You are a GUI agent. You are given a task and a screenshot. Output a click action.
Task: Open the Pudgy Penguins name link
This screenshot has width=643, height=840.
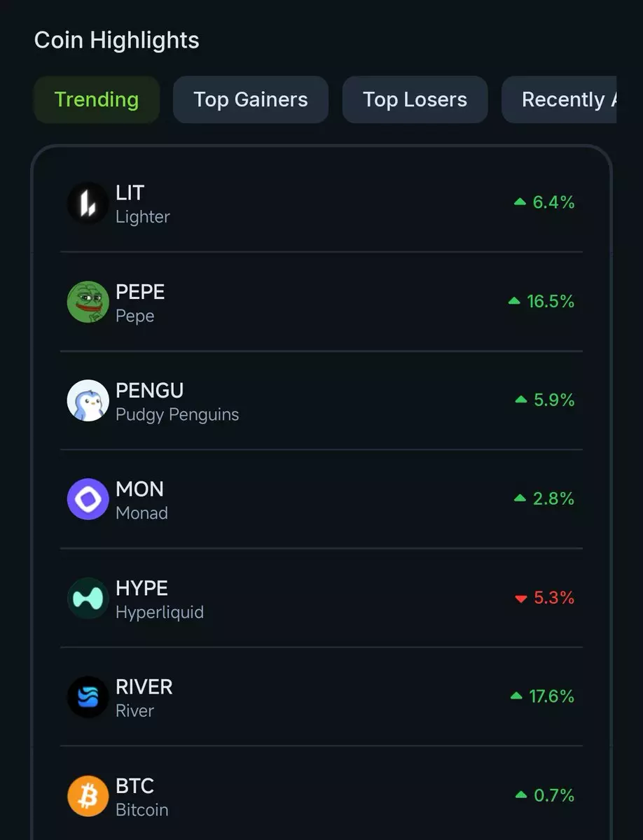[x=177, y=414]
